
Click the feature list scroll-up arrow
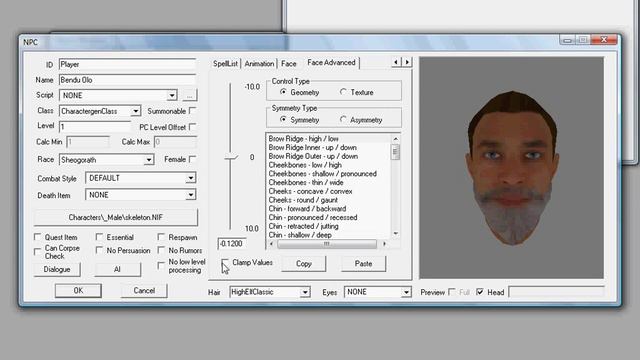[x=395, y=139]
